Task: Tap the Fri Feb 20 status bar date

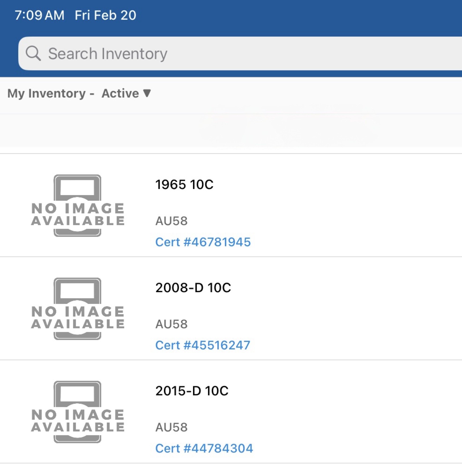Action: 105,15
